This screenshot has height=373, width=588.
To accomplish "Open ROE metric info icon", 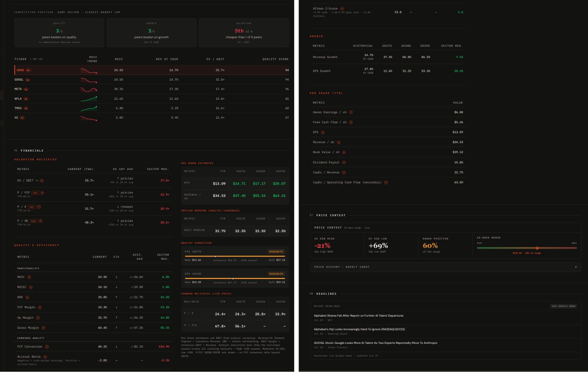I will tap(27, 297).
